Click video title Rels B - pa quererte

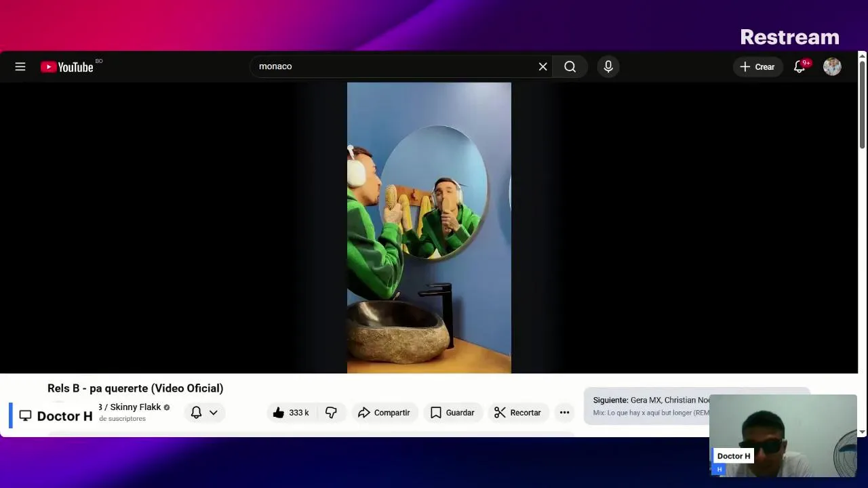click(x=135, y=388)
